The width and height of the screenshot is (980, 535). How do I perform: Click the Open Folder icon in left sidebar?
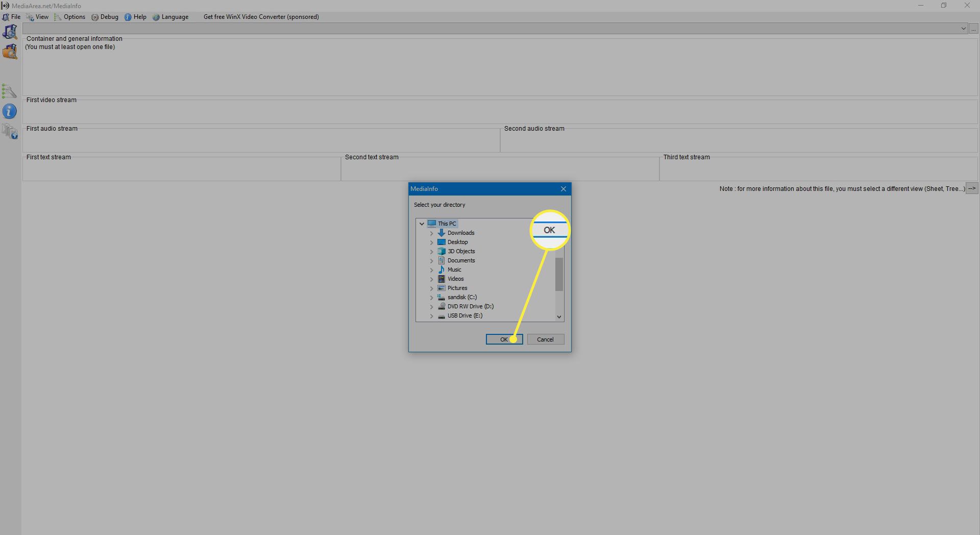coord(10,52)
